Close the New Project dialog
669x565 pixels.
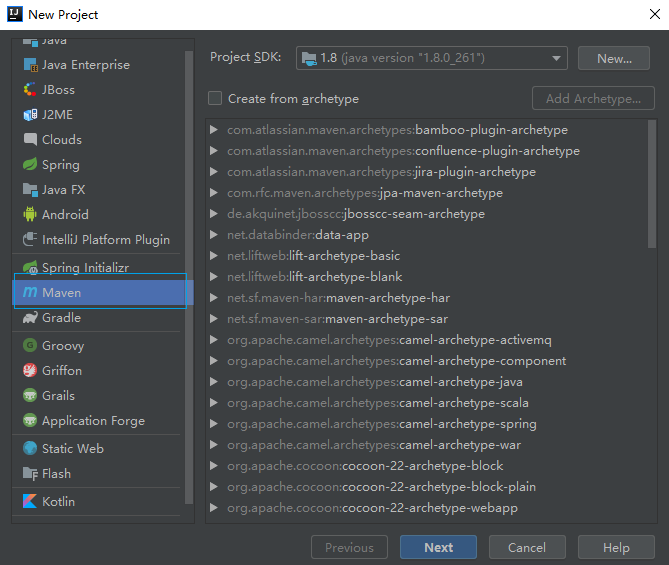(654, 14)
